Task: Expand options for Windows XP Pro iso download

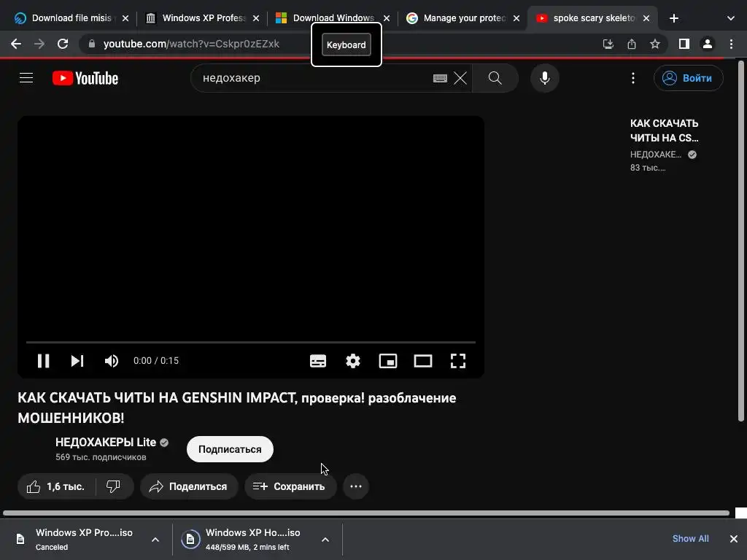Action: click(x=155, y=540)
